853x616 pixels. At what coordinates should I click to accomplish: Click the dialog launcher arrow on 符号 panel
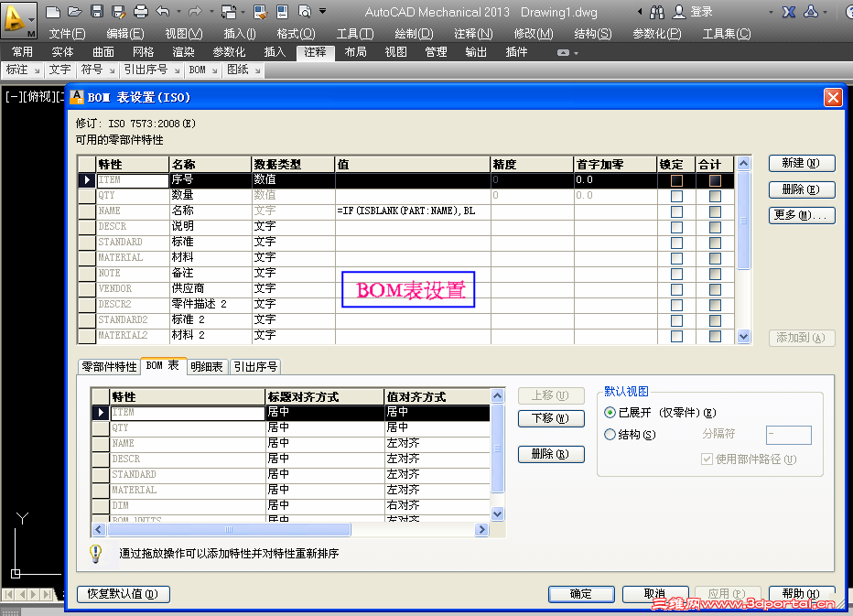click(x=112, y=70)
